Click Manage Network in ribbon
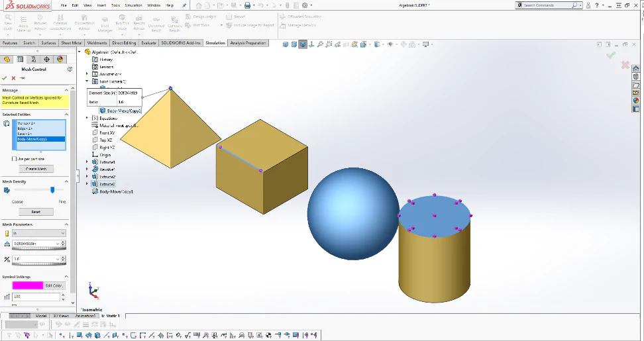The image size is (644, 341). click(298, 25)
